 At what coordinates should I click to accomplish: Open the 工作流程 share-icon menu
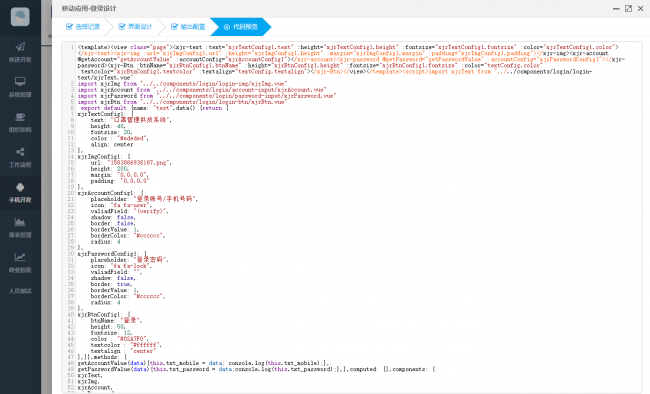[x=20, y=157]
